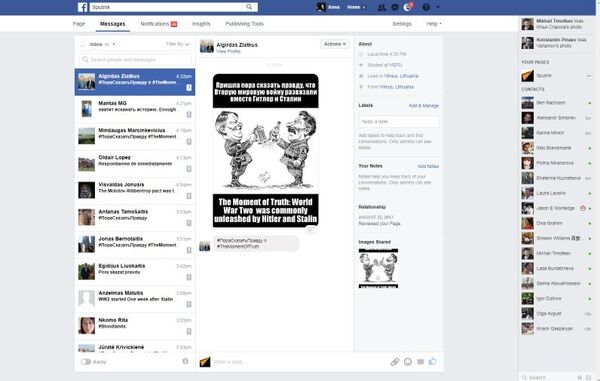Open the Antanas Tamošaitis conversation
Image resolution: width=600 pixels, height=381 pixels.
point(135,218)
